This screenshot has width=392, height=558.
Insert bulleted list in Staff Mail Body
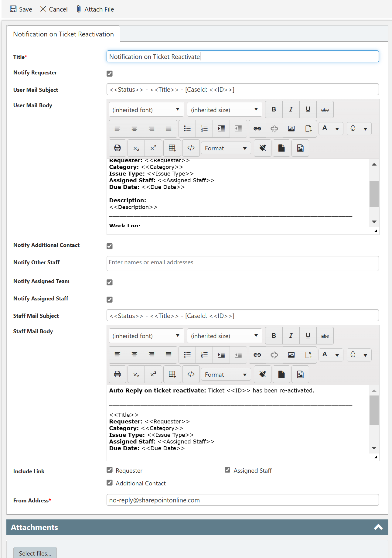tap(187, 355)
